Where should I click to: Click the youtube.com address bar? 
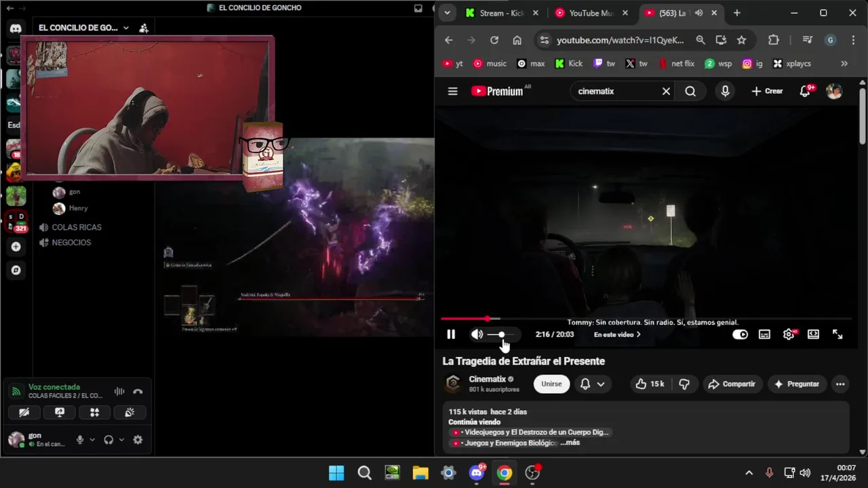620,40
